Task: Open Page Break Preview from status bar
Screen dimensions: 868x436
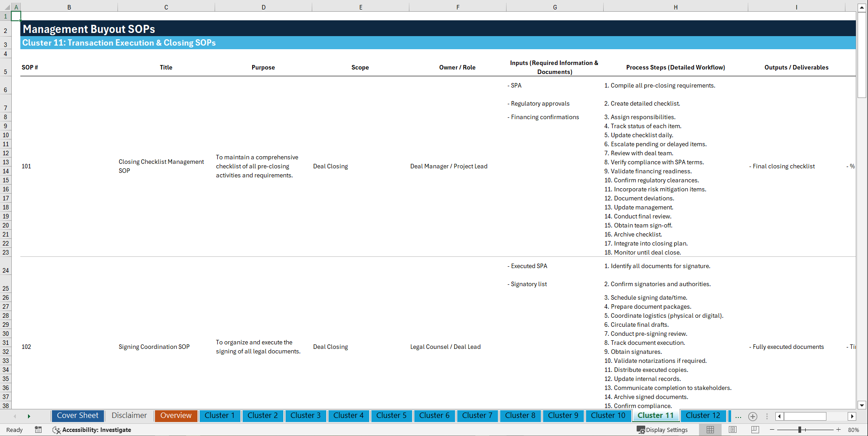Action: click(x=755, y=430)
